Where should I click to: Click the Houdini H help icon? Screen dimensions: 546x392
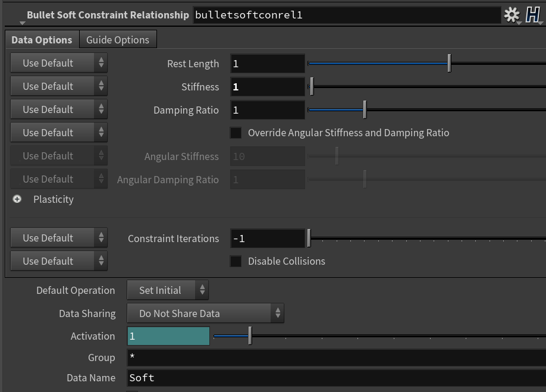coord(533,15)
